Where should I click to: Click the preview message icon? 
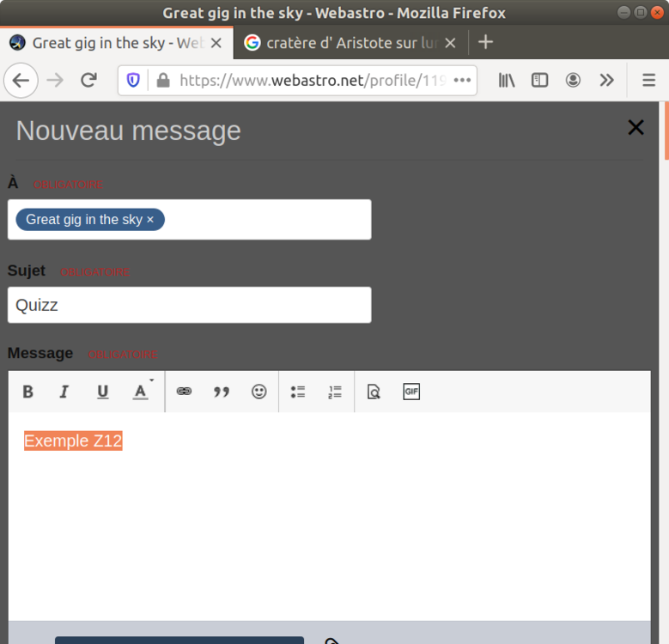pos(374,392)
